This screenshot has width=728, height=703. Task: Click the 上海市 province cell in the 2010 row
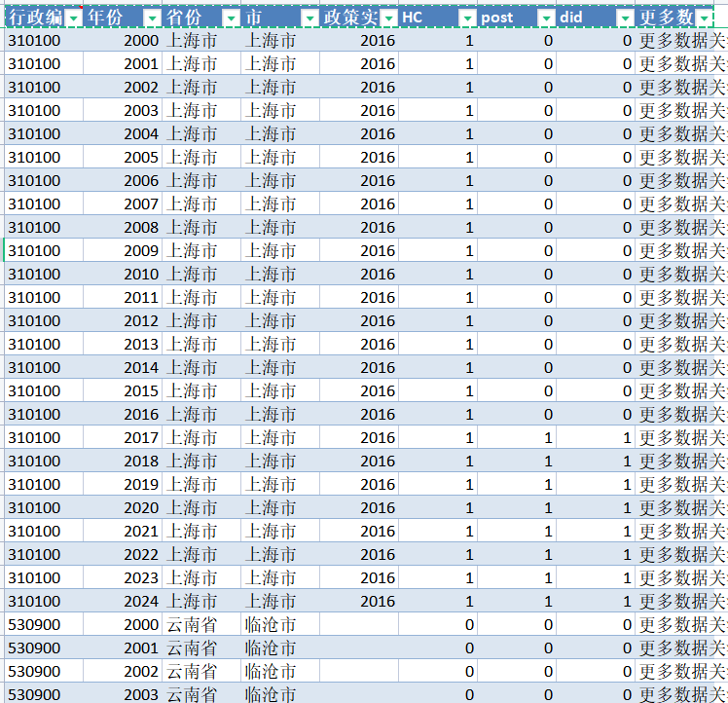[x=192, y=275]
